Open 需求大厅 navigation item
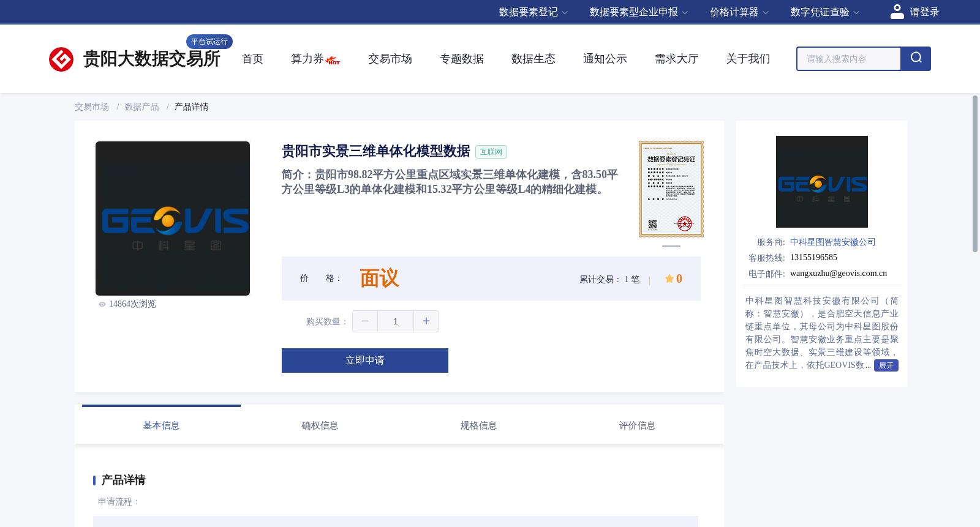 click(677, 59)
